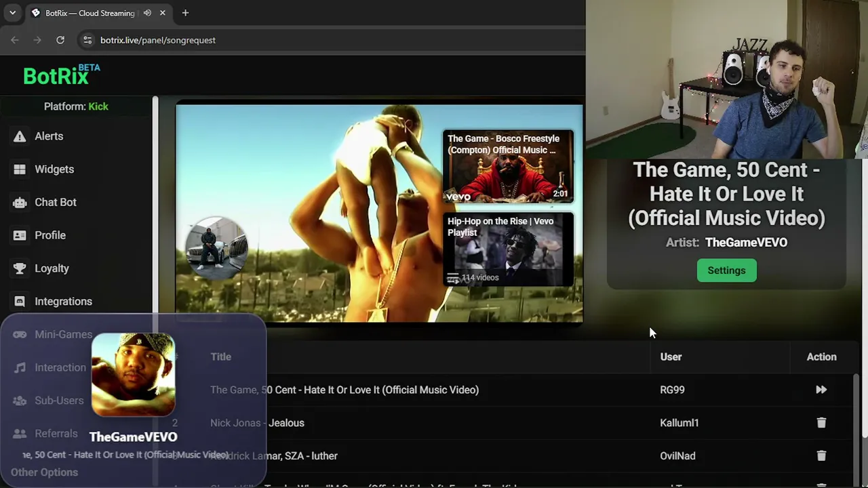The image size is (868, 488).
Task: Click the main video player
Action: click(379, 213)
